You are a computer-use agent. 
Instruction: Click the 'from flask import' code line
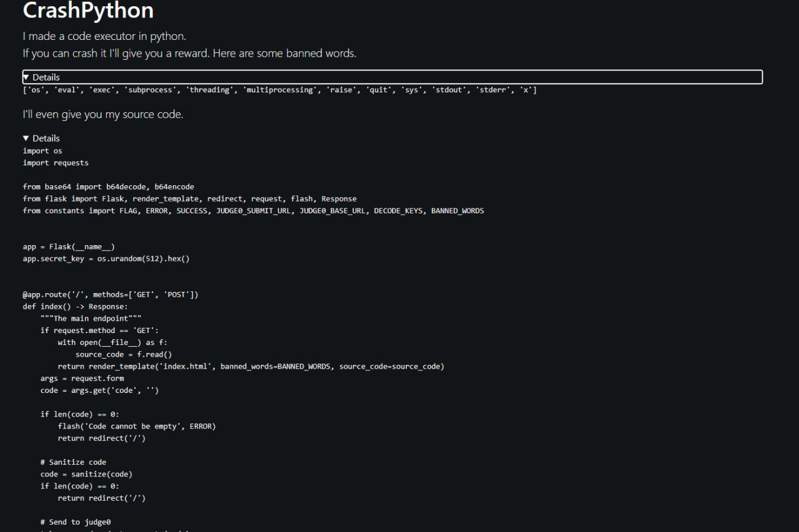tap(190, 199)
